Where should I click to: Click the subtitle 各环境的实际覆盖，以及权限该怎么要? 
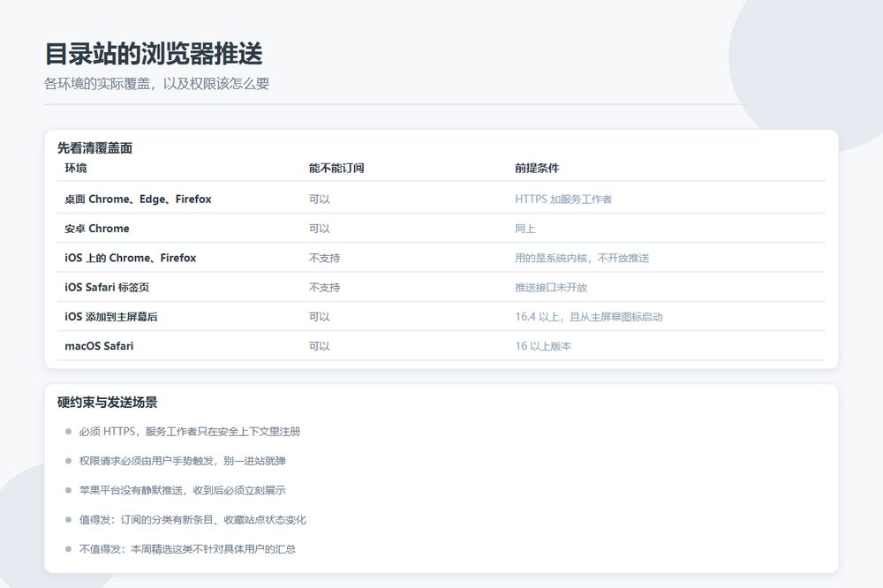(156, 84)
